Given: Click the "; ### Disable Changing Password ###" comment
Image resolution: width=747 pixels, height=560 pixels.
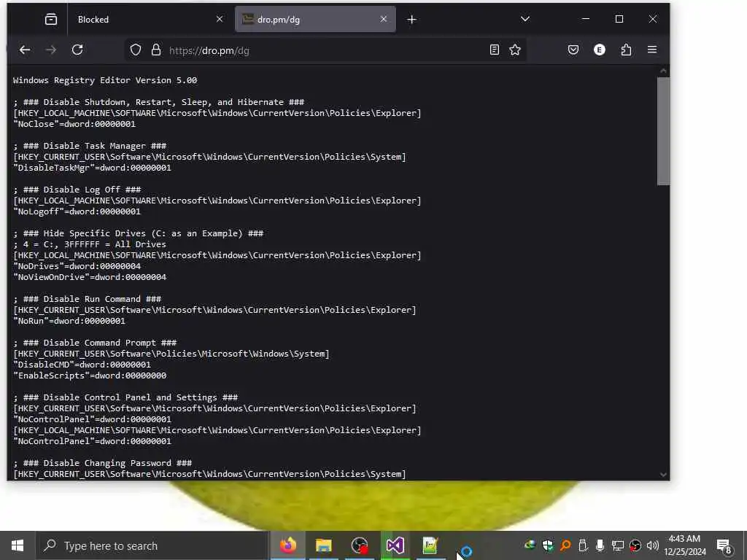Looking at the screenshot, I should [102, 463].
